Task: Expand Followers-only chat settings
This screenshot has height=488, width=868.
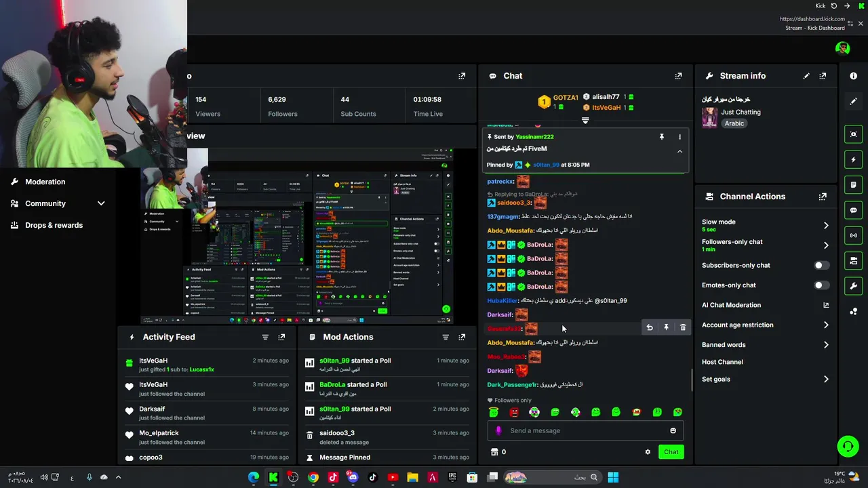Action: tap(826, 245)
